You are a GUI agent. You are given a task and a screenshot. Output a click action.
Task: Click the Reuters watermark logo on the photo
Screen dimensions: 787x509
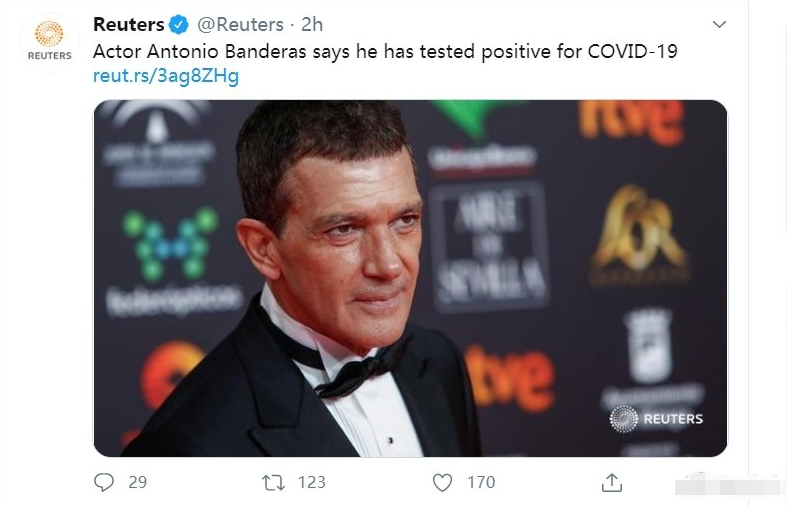click(656, 419)
